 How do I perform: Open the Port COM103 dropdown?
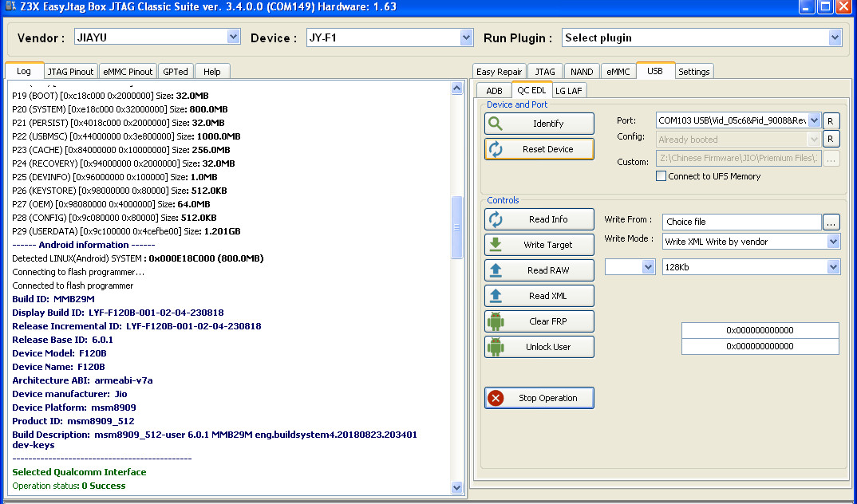tap(814, 120)
